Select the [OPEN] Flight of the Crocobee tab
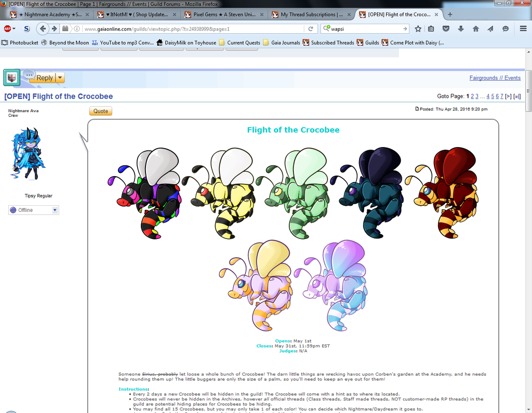This screenshot has width=532, height=413. pos(398,15)
